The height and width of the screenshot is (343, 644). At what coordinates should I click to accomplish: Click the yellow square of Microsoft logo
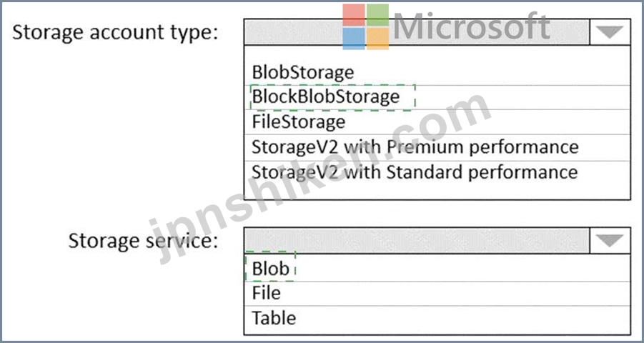click(377, 39)
